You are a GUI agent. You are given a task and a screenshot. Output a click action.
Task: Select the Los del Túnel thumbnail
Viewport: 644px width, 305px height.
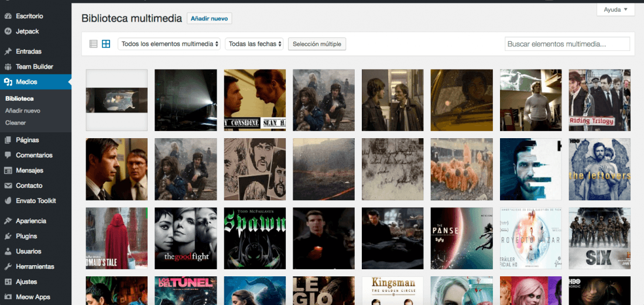(x=186, y=290)
